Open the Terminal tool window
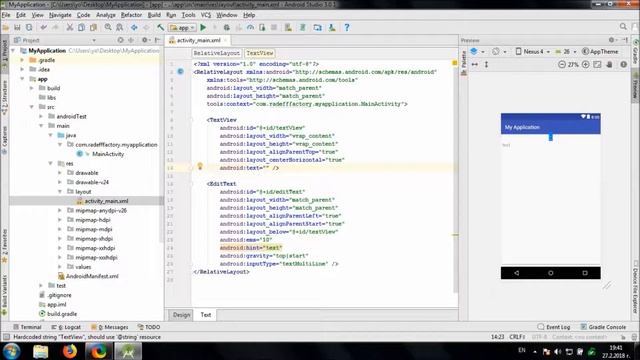 [x=27, y=327]
